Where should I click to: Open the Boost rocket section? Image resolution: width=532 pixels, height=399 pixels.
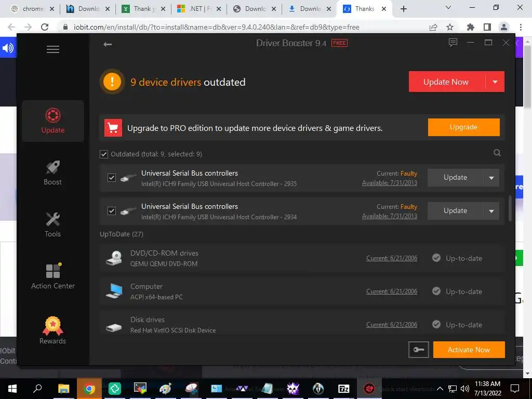click(x=53, y=172)
